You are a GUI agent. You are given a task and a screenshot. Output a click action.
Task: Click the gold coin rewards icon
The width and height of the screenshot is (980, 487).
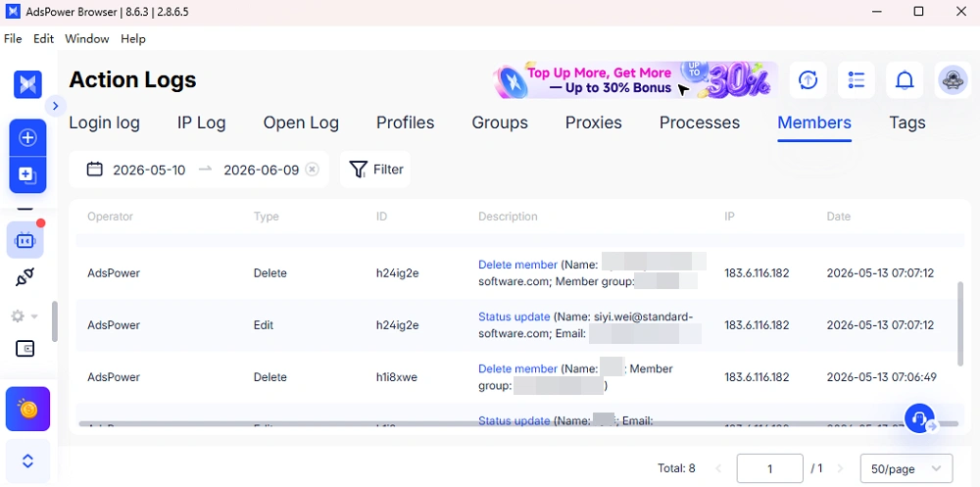tap(27, 409)
